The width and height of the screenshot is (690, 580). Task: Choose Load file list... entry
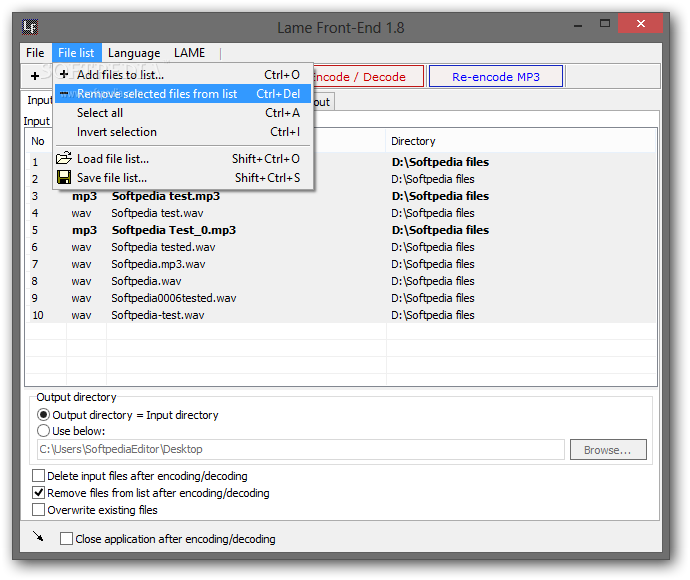pos(183,158)
